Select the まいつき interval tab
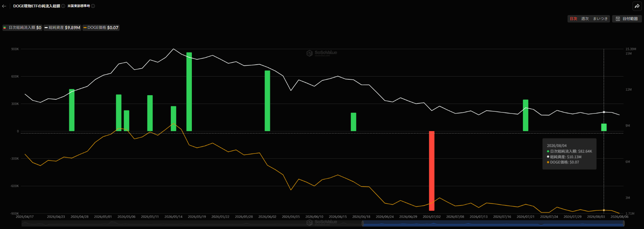This screenshot has height=229, width=644. 600,19
